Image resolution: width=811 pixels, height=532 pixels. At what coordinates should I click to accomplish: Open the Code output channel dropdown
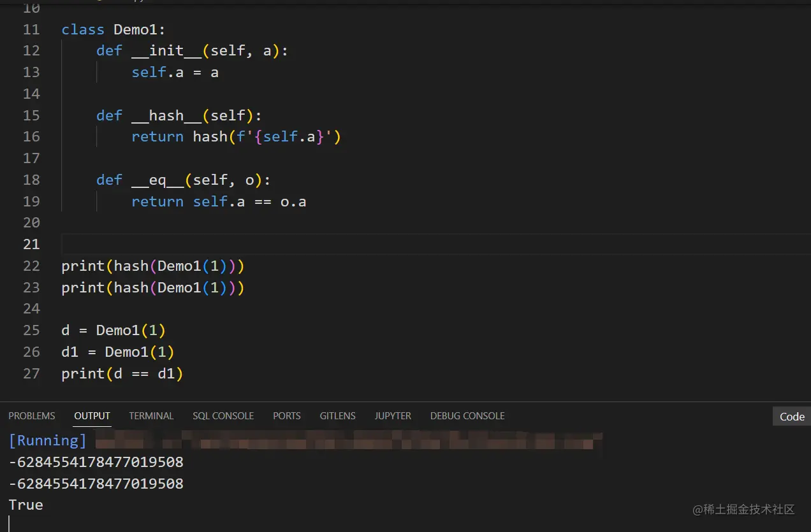[x=792, y=417]
